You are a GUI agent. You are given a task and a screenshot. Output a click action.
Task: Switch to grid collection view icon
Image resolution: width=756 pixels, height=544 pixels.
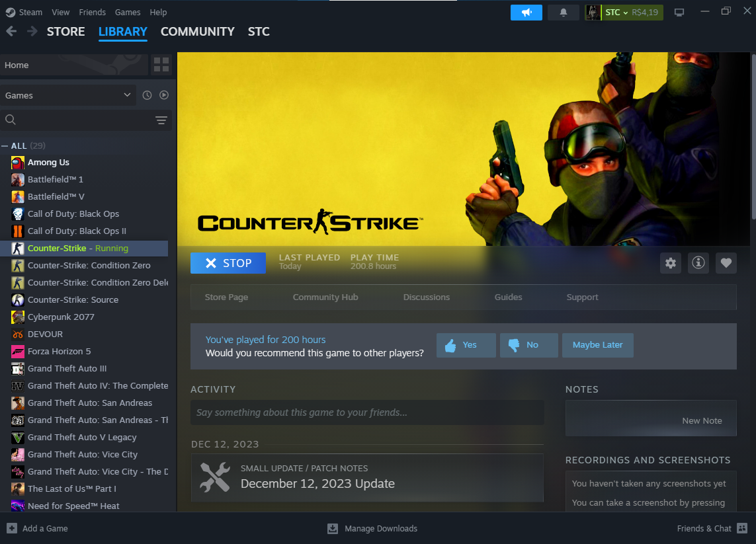coord(161,65)
